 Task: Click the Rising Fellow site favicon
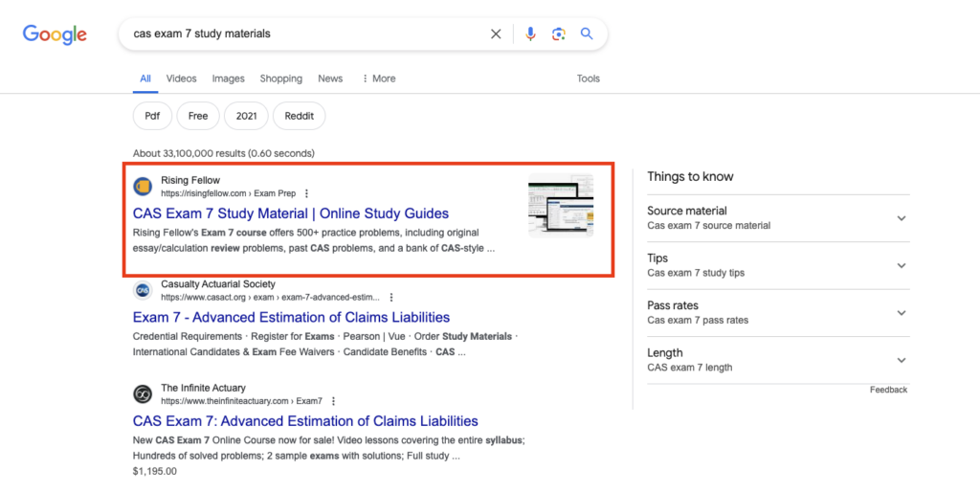(x=143, y=187)
